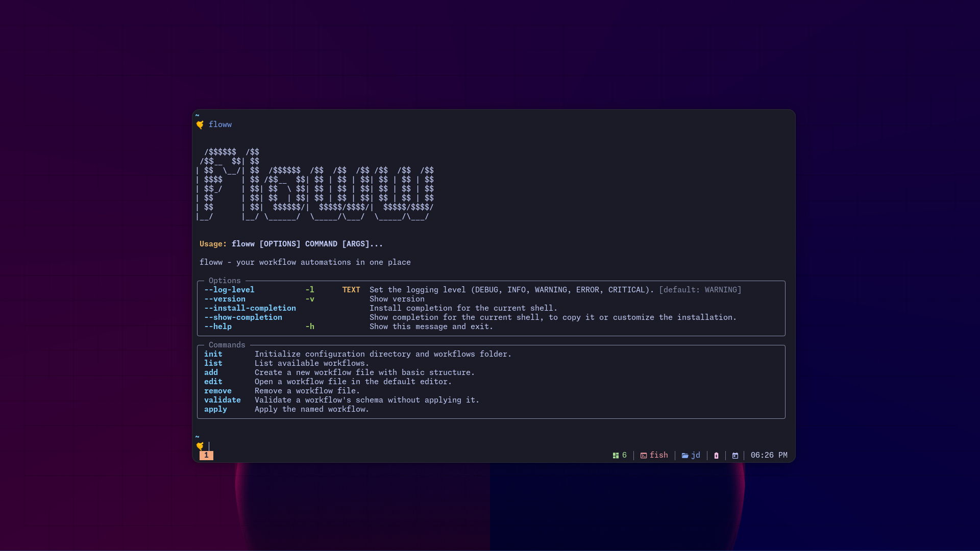The image size is (980, 551).
Task: Click the --version option
Action: point(225,299)
